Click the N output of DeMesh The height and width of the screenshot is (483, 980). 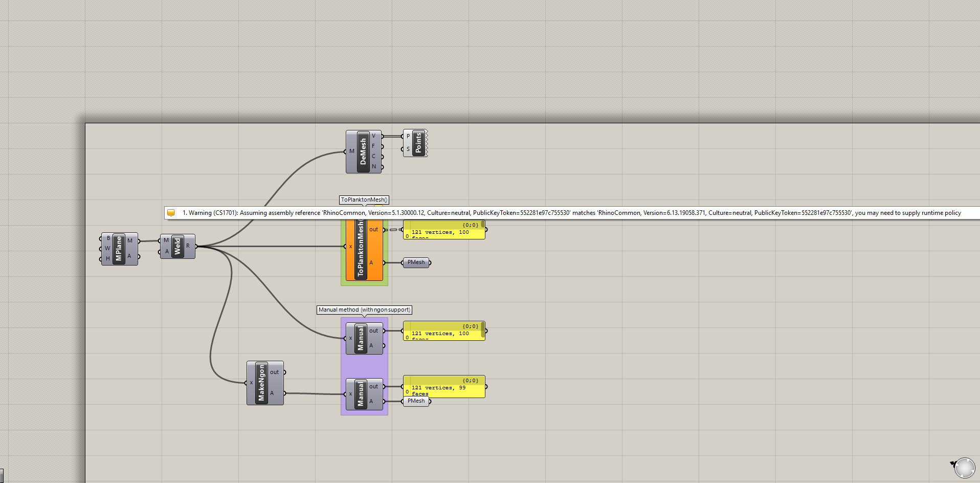click(374, 167)
